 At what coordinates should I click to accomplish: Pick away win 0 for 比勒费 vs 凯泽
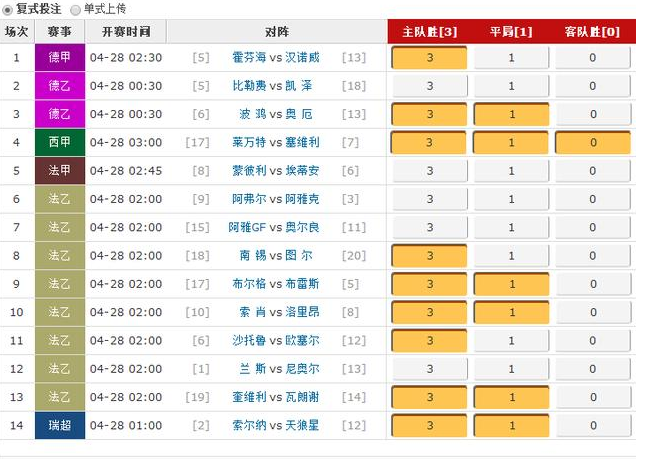click(x=593, y=86)
